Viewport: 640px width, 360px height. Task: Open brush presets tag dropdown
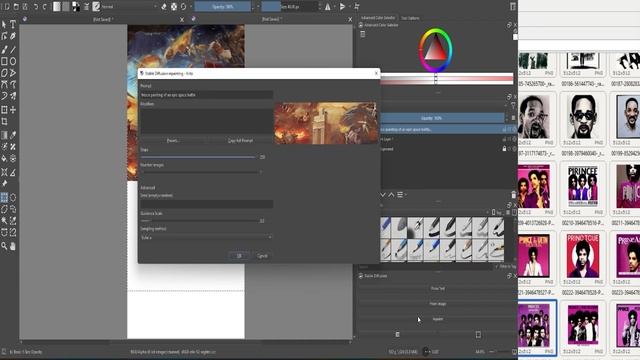coord(436,212)
